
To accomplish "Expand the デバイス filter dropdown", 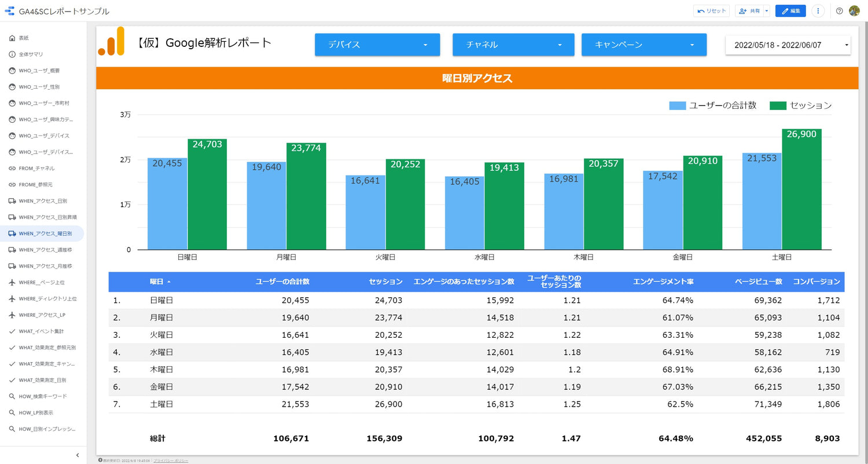I will tap(377, 45).
